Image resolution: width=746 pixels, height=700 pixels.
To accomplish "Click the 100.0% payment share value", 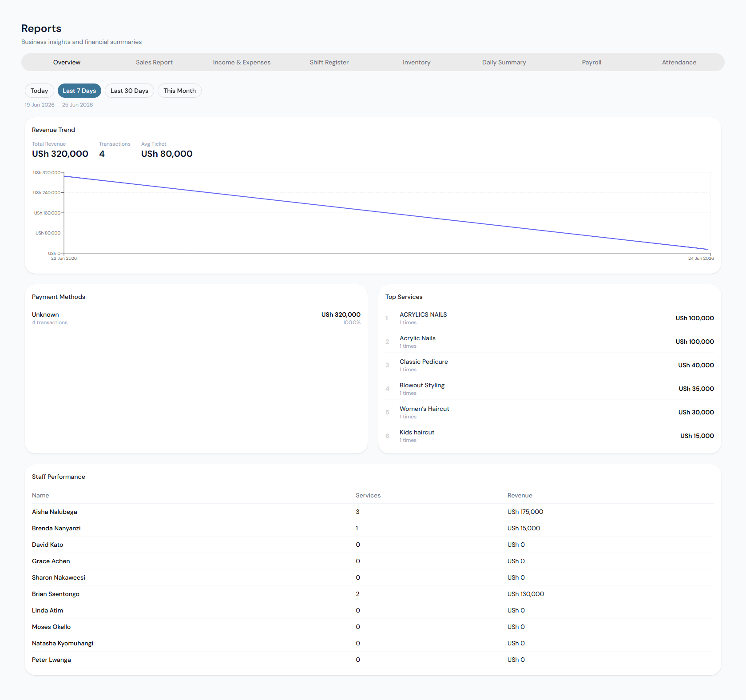I will point(352,322).
